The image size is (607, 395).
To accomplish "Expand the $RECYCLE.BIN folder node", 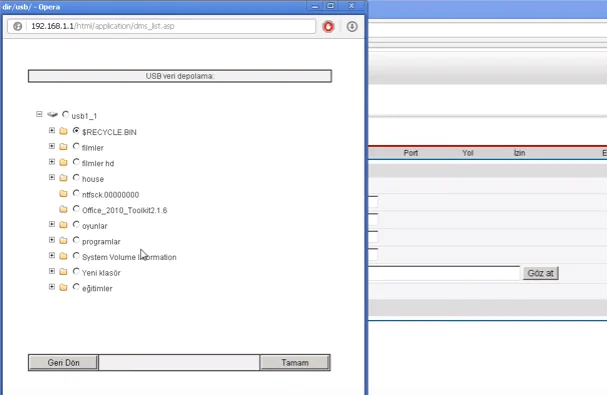I will click(52, 131).
